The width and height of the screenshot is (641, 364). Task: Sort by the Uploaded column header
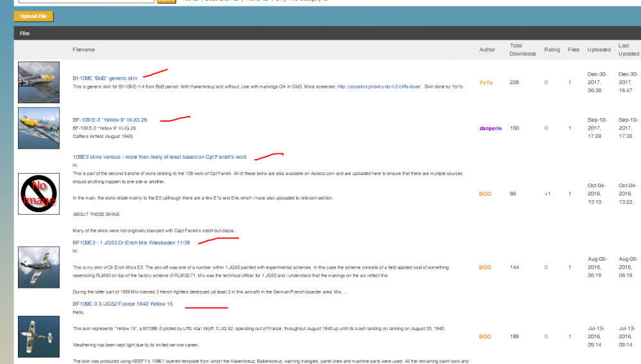[599, 49]
